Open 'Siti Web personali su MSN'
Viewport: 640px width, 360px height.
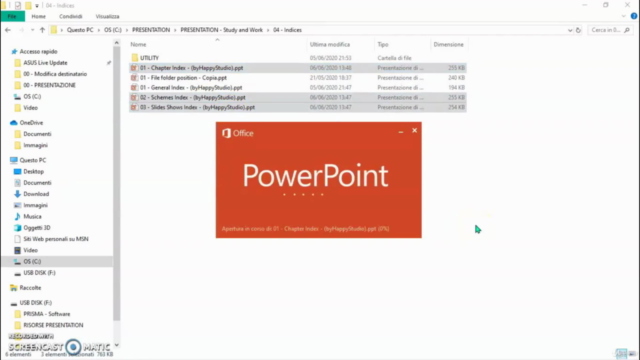coord(56,239)
